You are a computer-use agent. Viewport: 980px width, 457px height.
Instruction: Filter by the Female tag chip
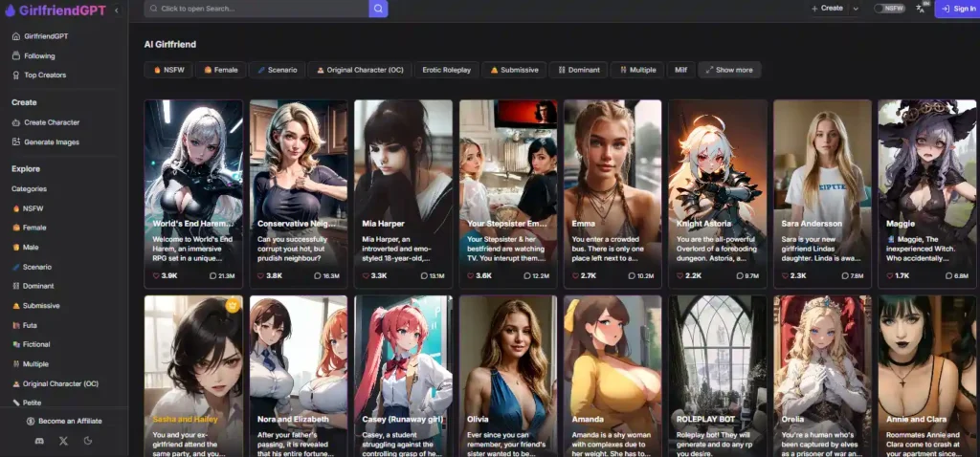[x=221, y=70]
